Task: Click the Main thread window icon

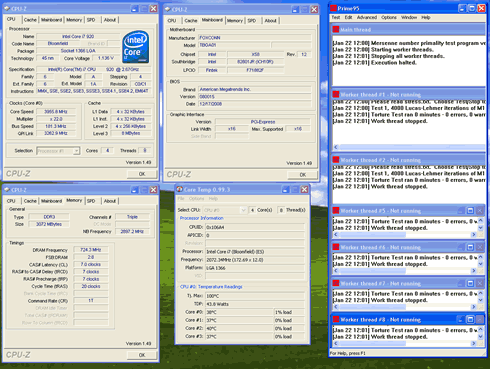Action: tap(336, 29)
